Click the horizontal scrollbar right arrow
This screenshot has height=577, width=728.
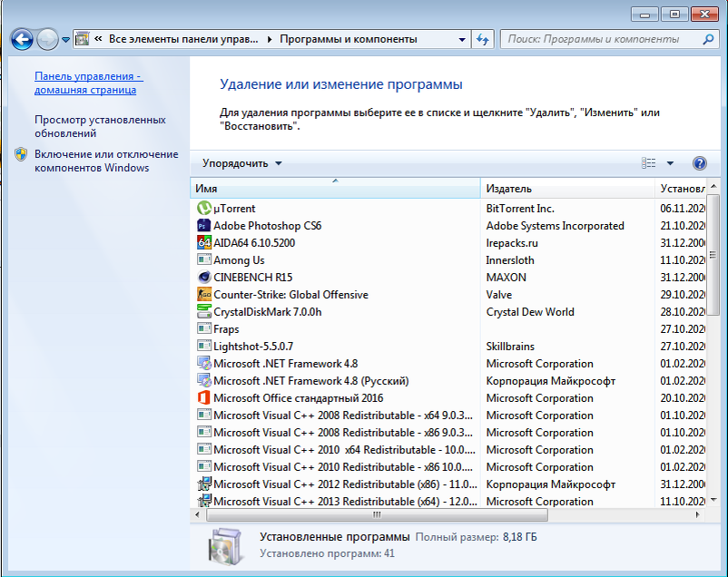coord(697,514)
